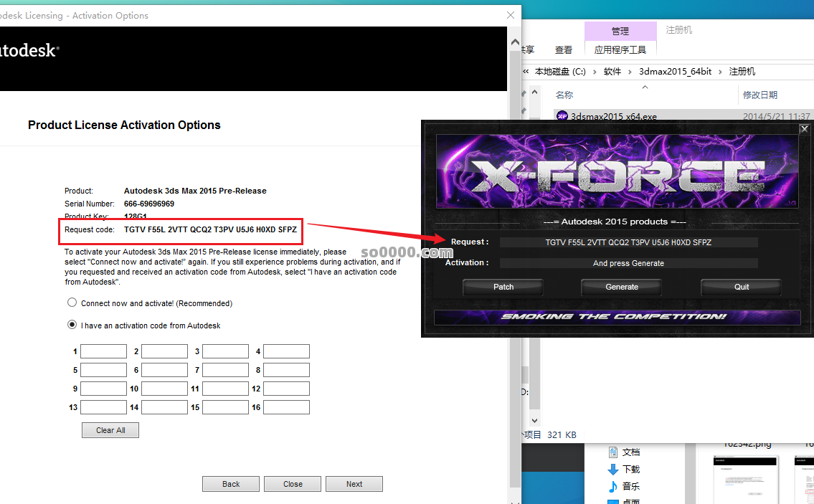Select "I have an activation code" radio button
Image resolution: width=814 pixels, height=504 pixels.
tap(72, 325)
